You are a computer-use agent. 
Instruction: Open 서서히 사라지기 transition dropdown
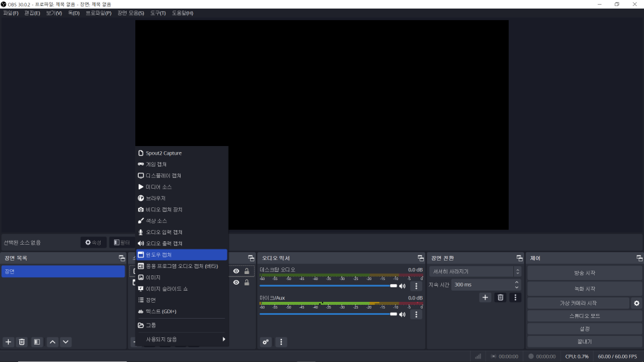click(475, 271)
